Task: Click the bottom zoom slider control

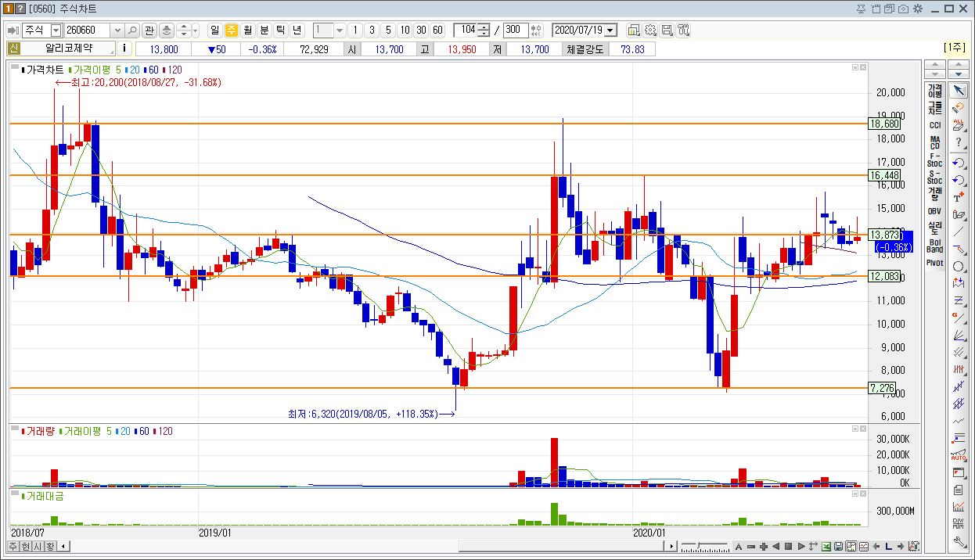Action: click(704, 546)
